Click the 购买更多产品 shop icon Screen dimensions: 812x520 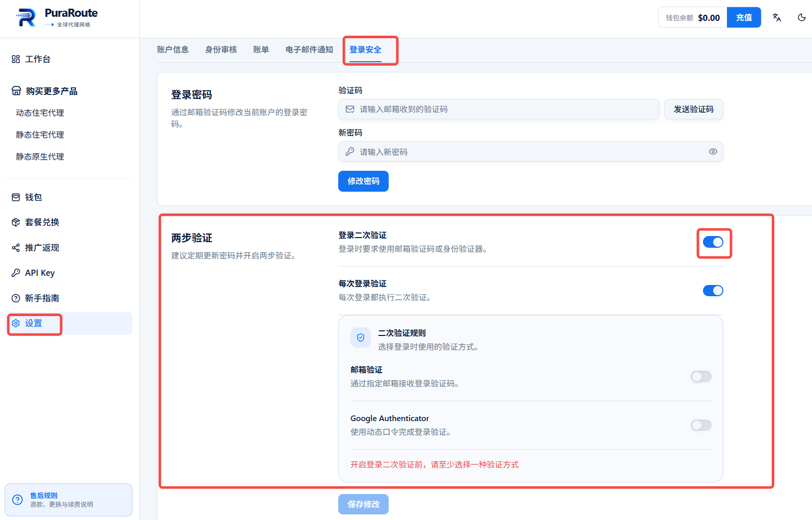(x=16, y=91)
